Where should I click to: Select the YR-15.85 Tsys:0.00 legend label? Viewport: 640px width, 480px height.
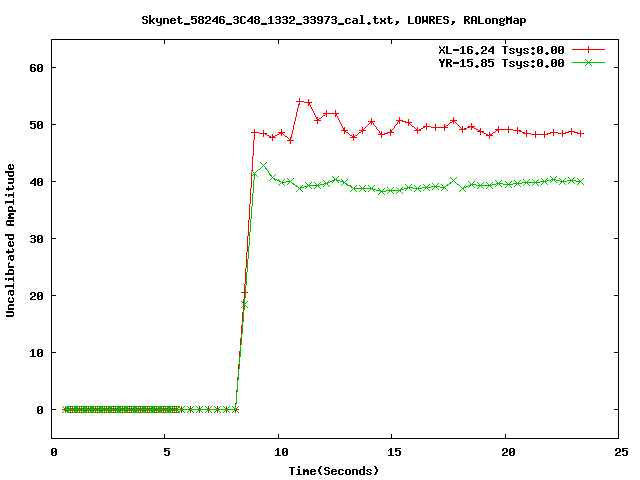pyautogui.click(x=501, y=63)
